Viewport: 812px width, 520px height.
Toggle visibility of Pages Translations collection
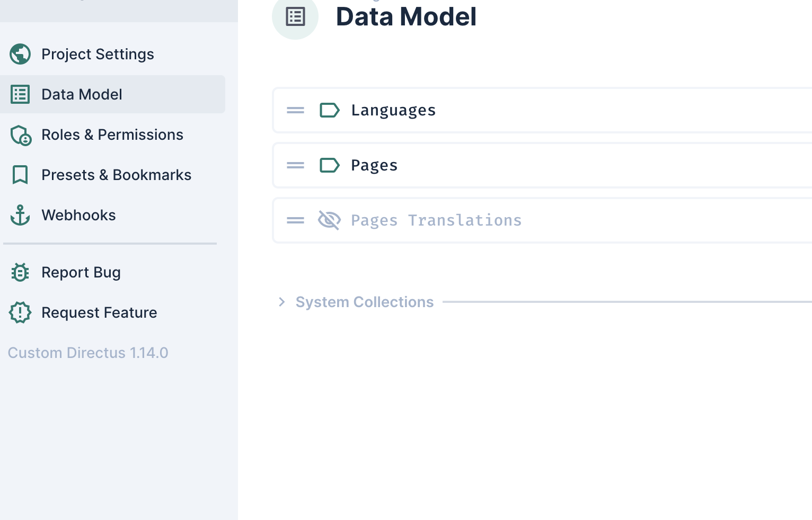tap(329, 220)
